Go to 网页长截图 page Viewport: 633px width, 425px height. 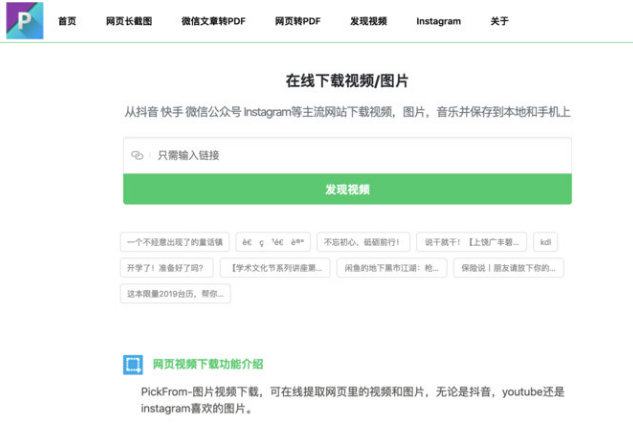coord(128,21)
